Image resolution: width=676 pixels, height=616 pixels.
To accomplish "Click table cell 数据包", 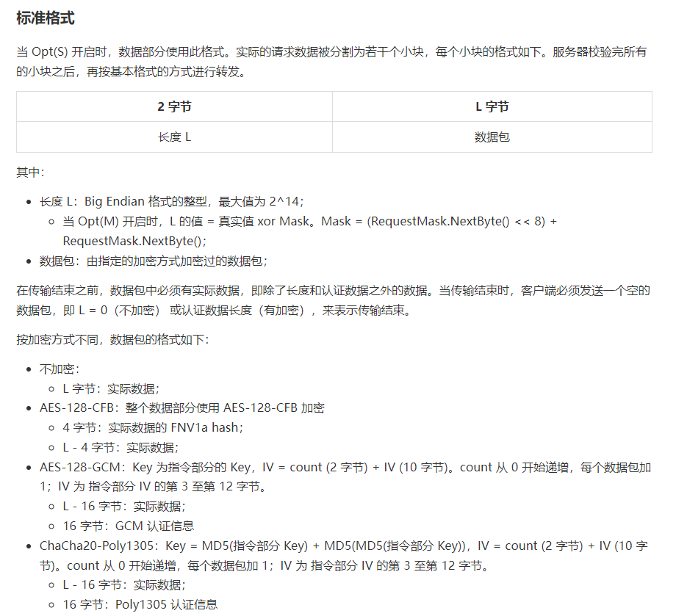I will 492,137.
